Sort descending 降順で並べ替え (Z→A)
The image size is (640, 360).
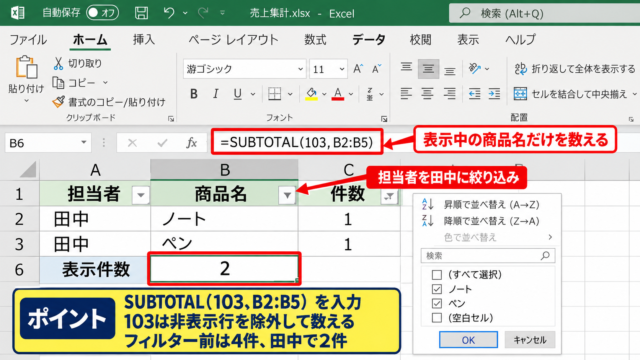[480, 221]
